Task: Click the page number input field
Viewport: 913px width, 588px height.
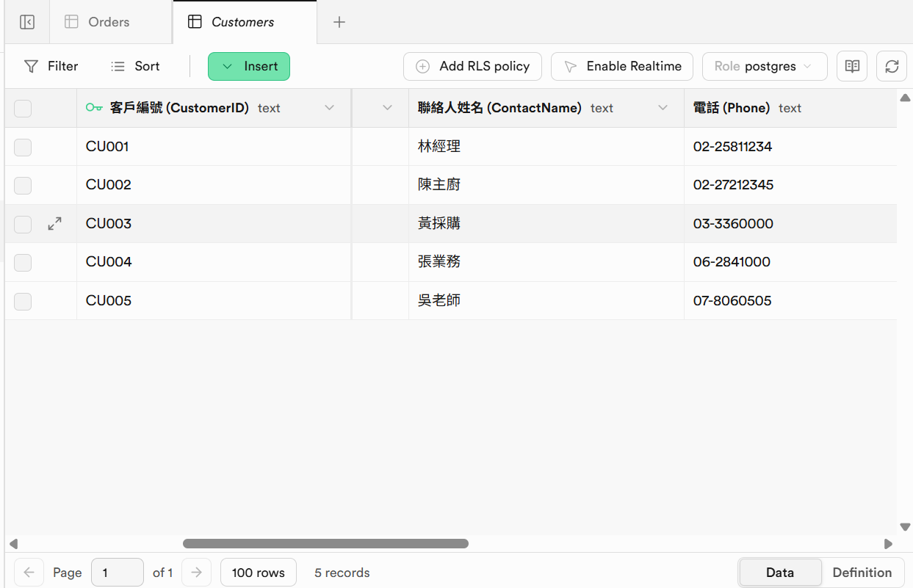Action: click(x=117, y=573)
